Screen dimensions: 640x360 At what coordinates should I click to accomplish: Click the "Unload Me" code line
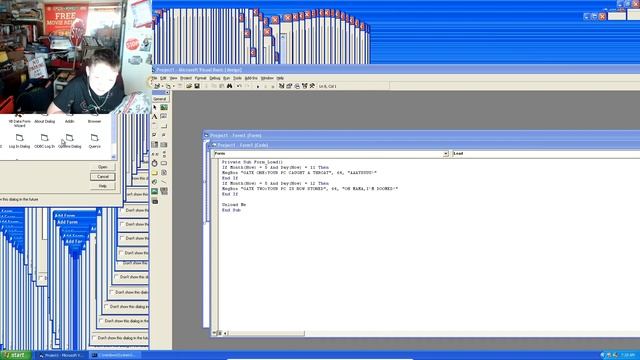234,204
